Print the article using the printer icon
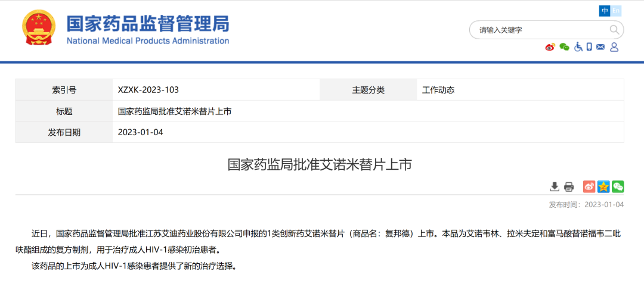644x293 pixels. click(x=569, y=186)
